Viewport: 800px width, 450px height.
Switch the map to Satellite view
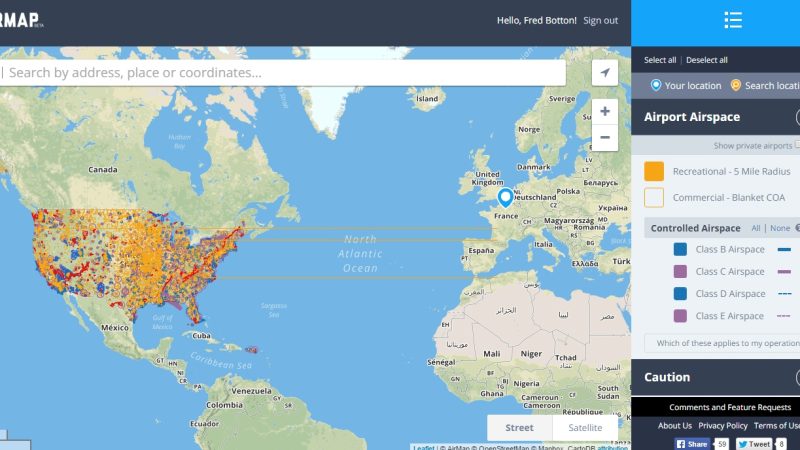click(585, 428)
